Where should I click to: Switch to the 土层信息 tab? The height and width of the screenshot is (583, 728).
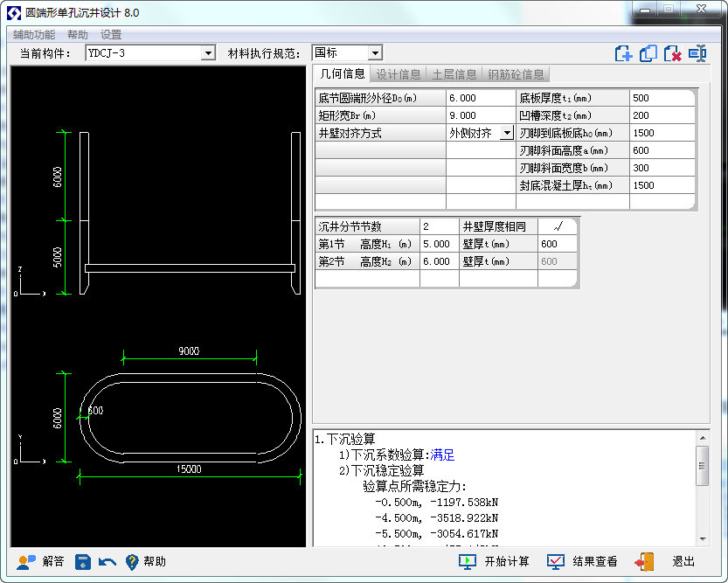454,74
